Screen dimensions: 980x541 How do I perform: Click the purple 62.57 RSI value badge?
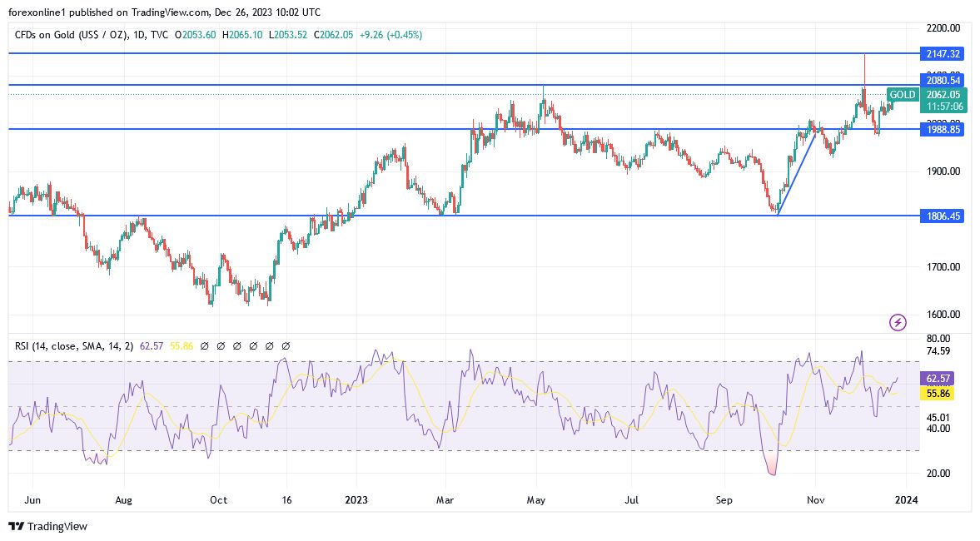[937, 378]
